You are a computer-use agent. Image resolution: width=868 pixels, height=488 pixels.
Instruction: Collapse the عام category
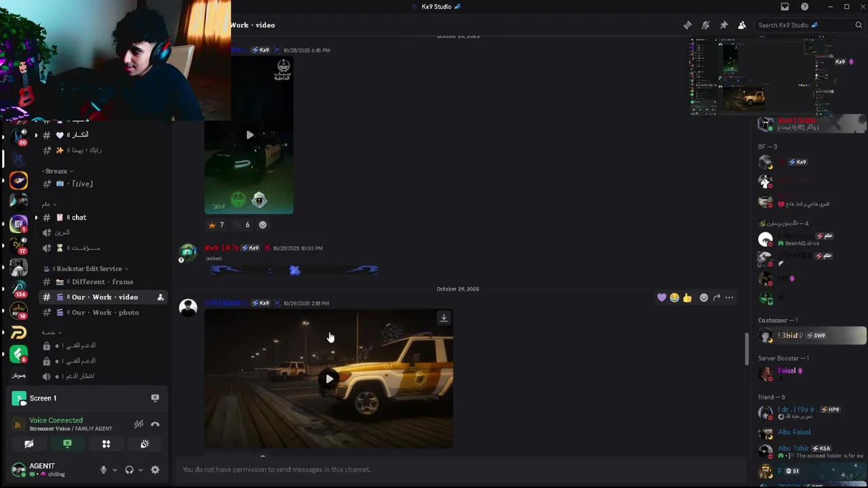point(49,204)
